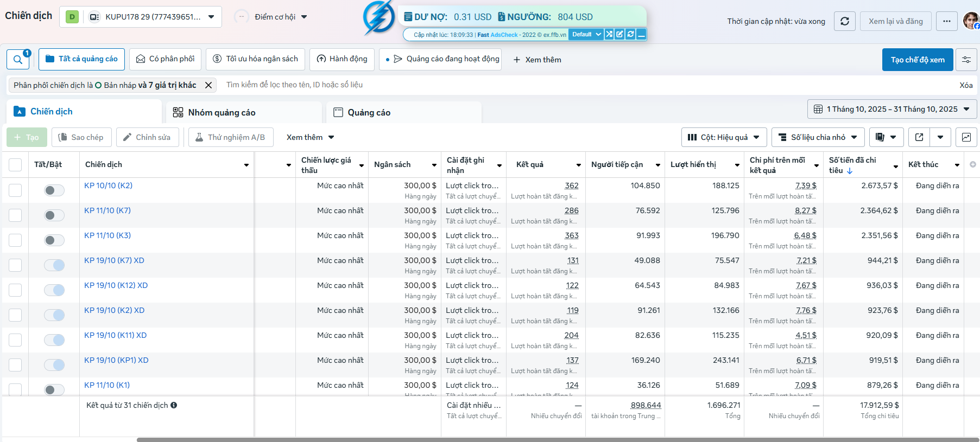Open the 'Xem thêm' dropdown next to 'Thử nghiệm A/B'
The image size is (980, 442).
[310, 137]
